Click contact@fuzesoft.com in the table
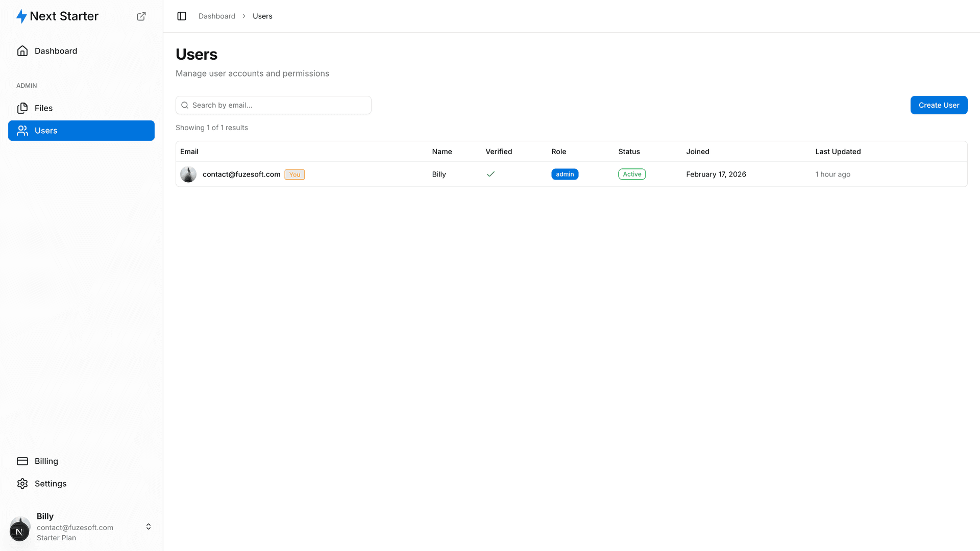 (x=241, y=174)
